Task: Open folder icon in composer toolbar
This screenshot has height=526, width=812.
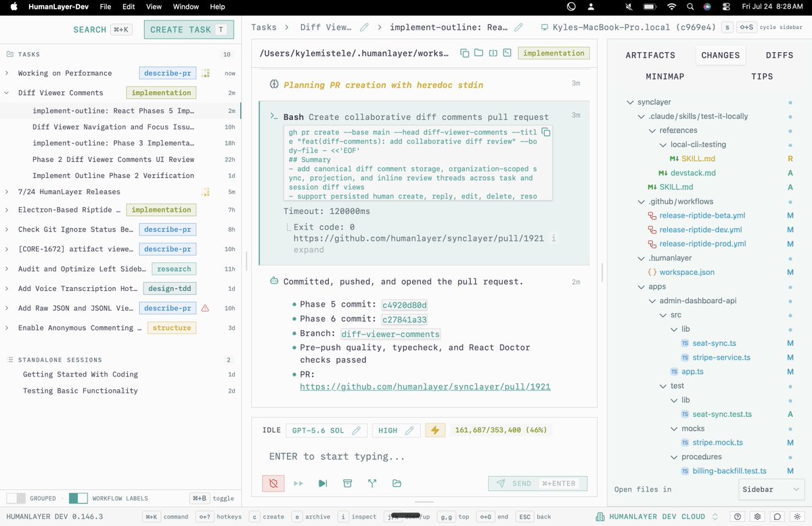Action: 397,483
